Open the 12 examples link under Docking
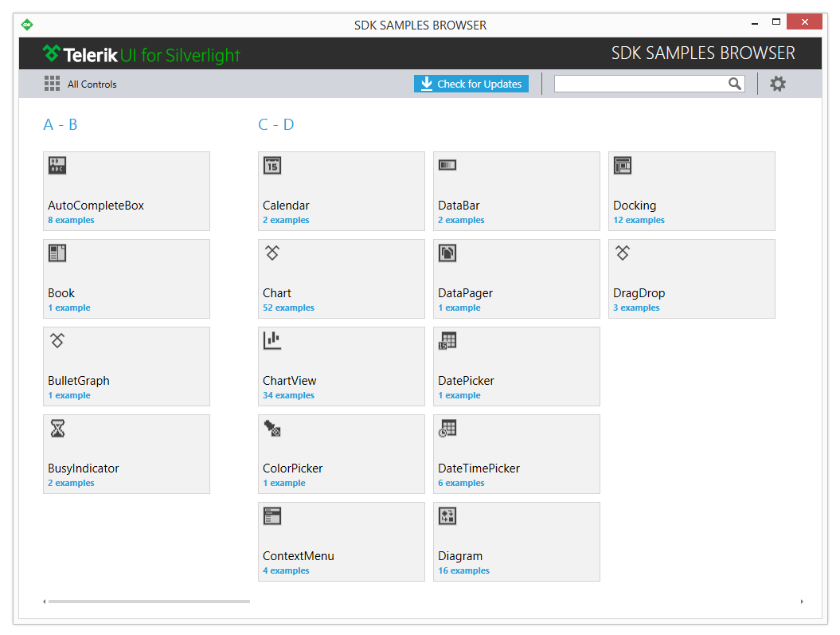This screenshot has width=840, height=635. tap(639, 220)
